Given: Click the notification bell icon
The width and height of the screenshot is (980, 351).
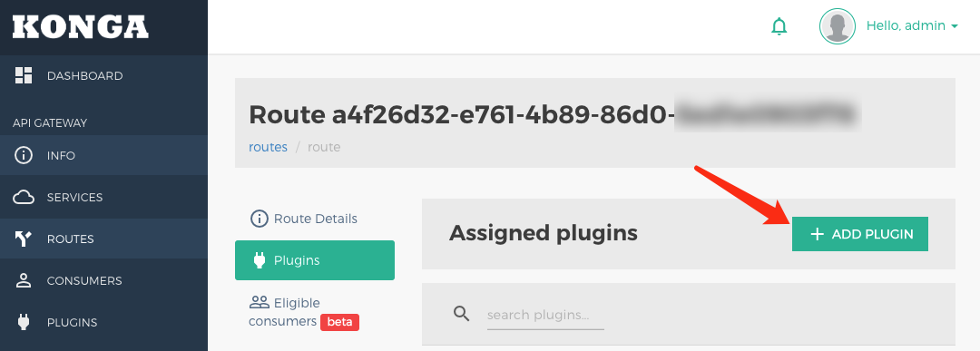Looking at the screenshot, I should coord(779,26).
